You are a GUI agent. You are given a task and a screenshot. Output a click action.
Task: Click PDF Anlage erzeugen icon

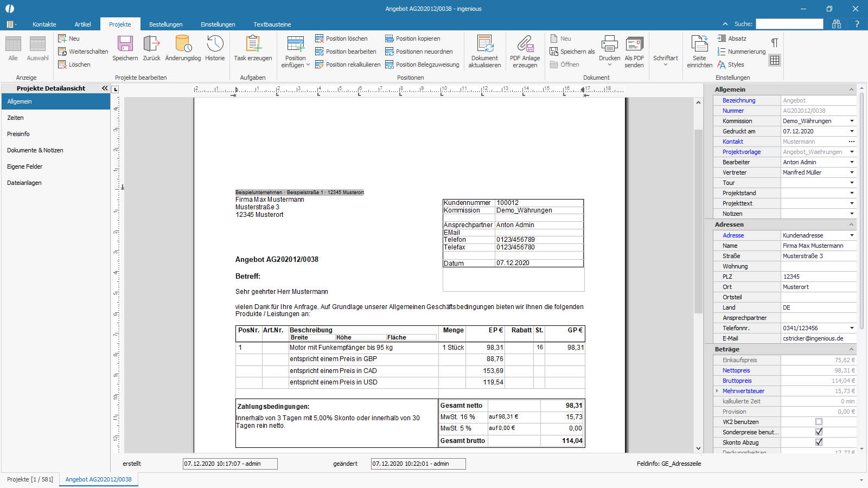[x=525, y=44]
